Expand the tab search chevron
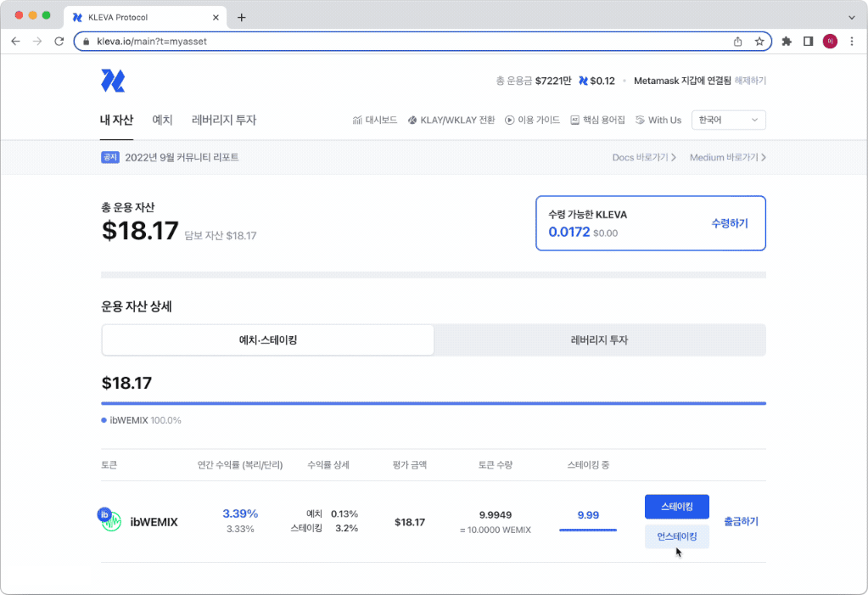The height and width of the screenshot is (595, 868). 851,17
